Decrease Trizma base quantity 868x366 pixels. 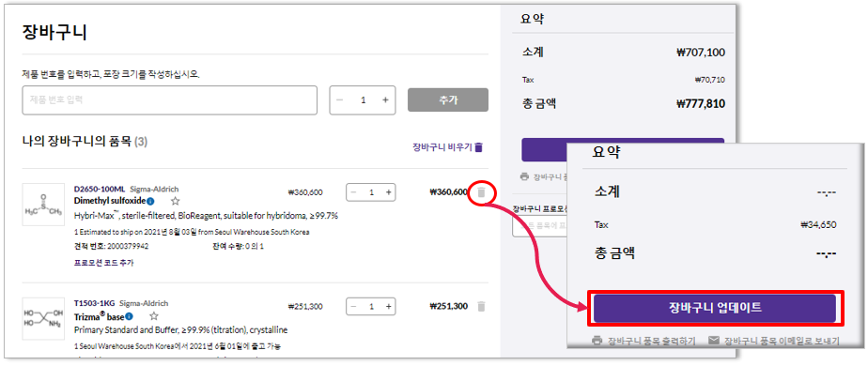click(354, 306)
